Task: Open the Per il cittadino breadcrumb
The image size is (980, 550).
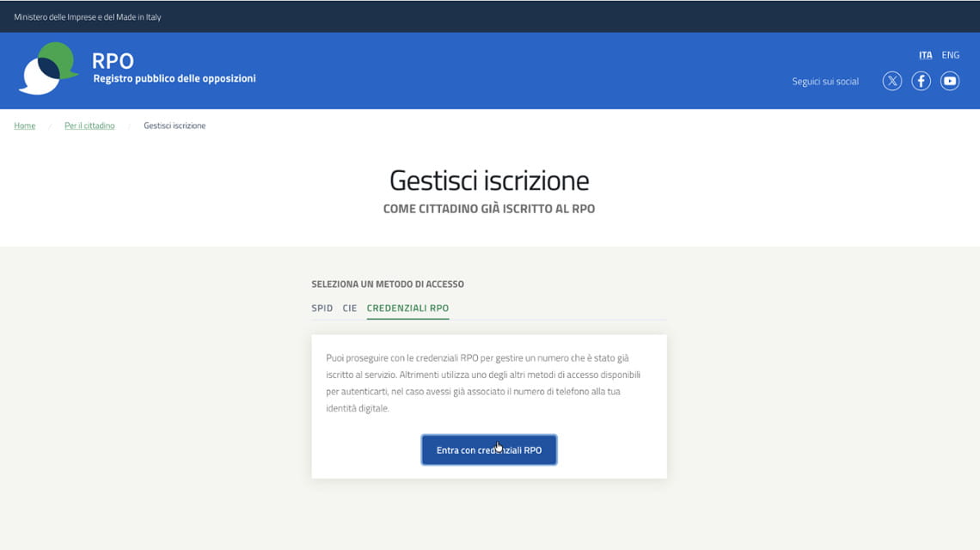Action: point(89,125)
